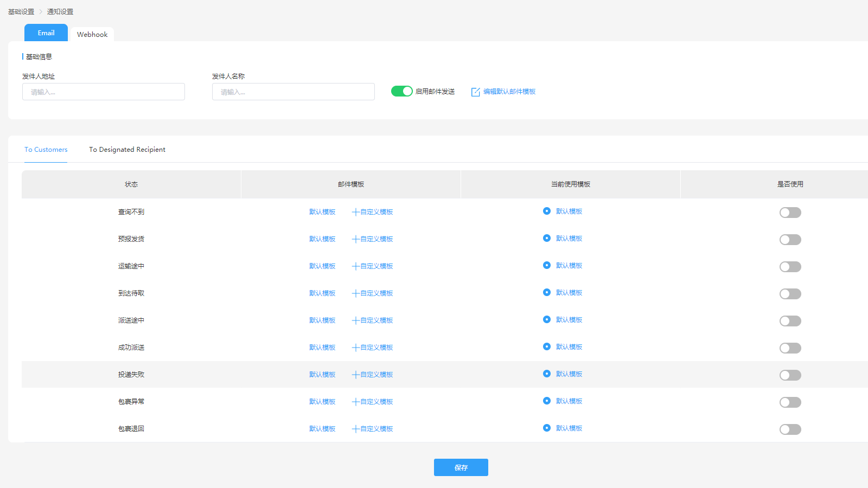Click plus icon for 到达待取 custom template
The height and width of the screenshot is (488, 868).
point(355,293)
